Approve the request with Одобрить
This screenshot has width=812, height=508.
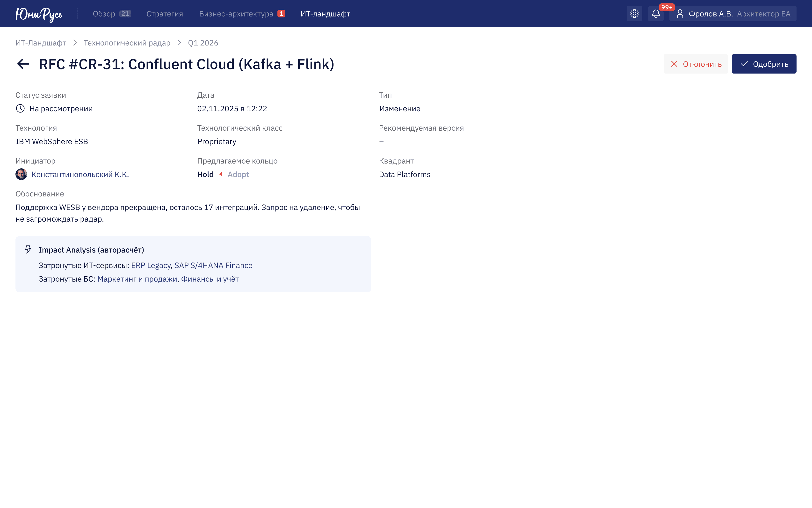(764, 64)
